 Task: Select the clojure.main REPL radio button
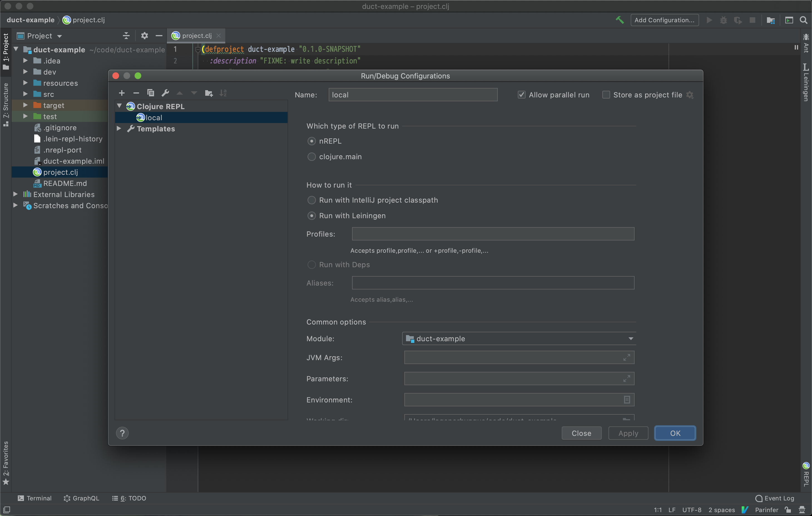(311, 157)
